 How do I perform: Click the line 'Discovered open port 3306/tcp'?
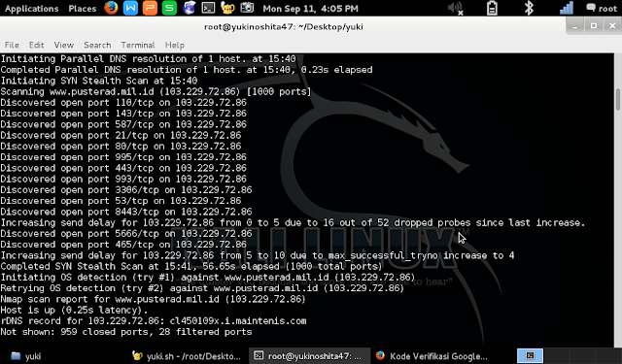pyautogui.click(x=126, y=190)
